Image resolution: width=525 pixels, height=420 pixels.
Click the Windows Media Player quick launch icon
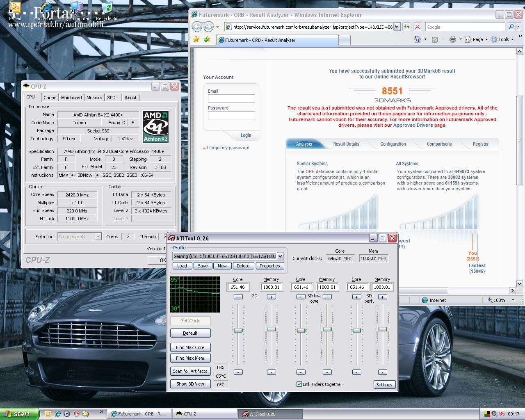pyautogui.click(x=66, y=414)
